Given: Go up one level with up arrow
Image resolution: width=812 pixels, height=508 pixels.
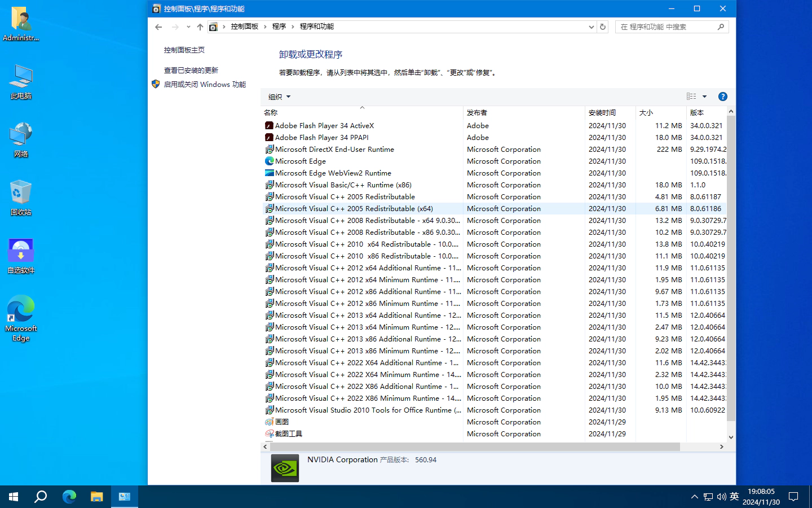Looking at the screenshot, I should [x=200, y=27].
